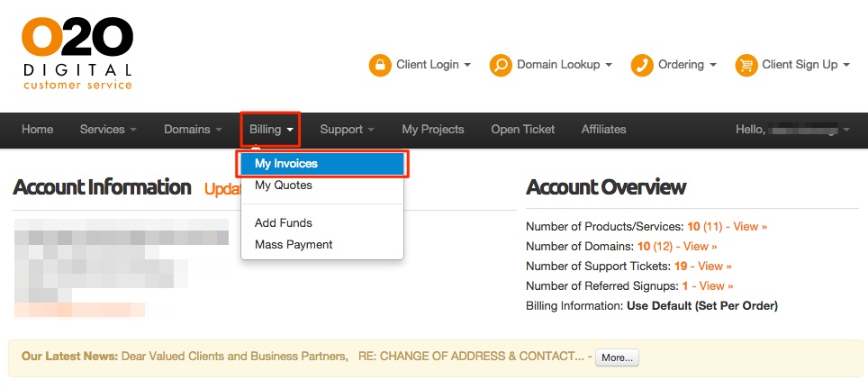This screenshot has width=868, height=389.
Task: Open My Projects page
Action: (433, 130)
